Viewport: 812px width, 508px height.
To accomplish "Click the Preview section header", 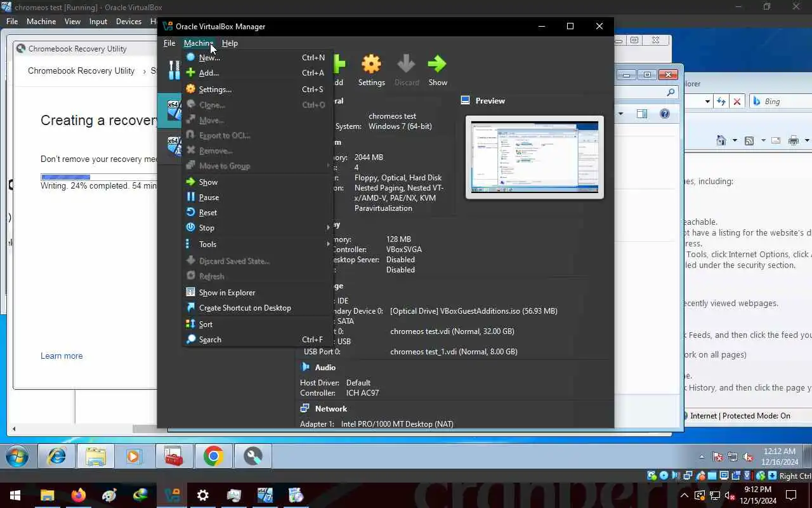I will pos(490,101).
